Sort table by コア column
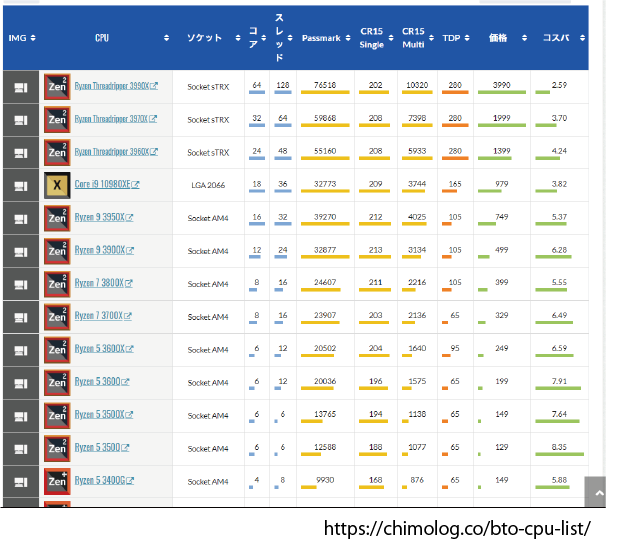The height and width of the screenshot is (548, 640). pyautogui.click(x=264, y=38)
